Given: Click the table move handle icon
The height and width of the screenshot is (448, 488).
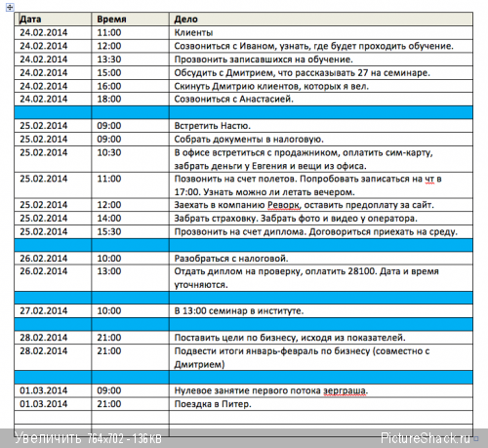Looking at the screenshot, I should pyautogui.click(x=10, y=7).
